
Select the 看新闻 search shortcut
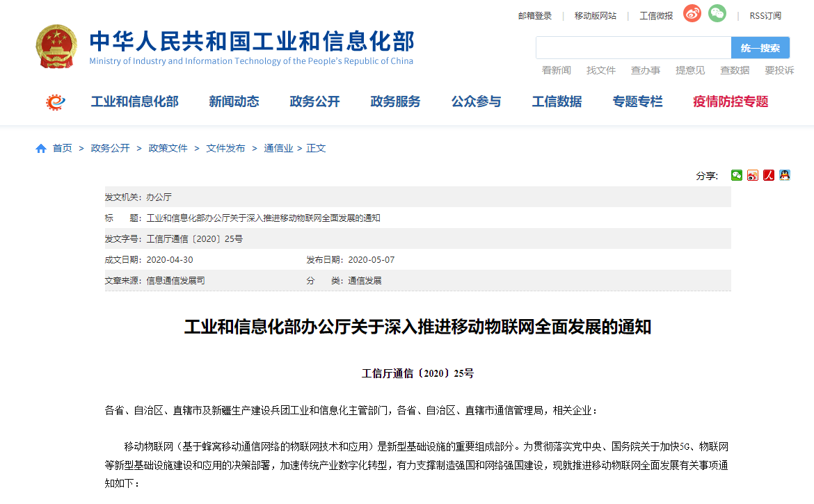tap(557, 70)
